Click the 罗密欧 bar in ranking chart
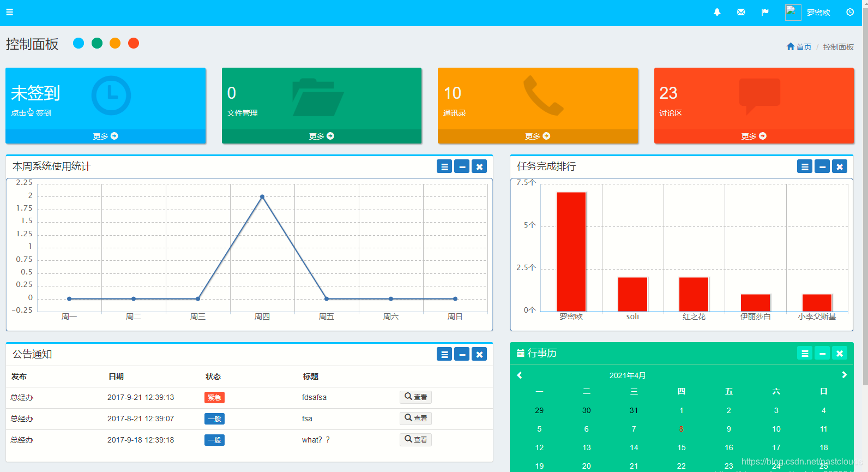This screenshot has width=868, height=472. (x=571, y=252)
